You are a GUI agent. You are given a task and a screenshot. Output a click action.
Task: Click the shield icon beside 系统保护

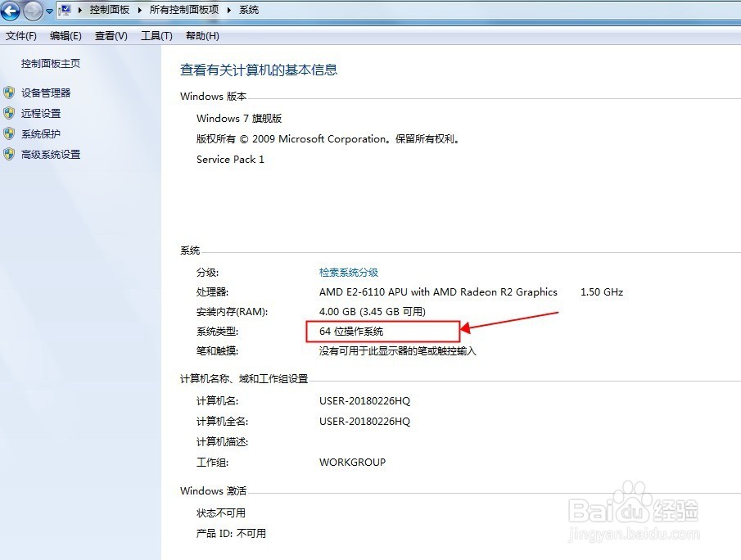tap(9, 133)
